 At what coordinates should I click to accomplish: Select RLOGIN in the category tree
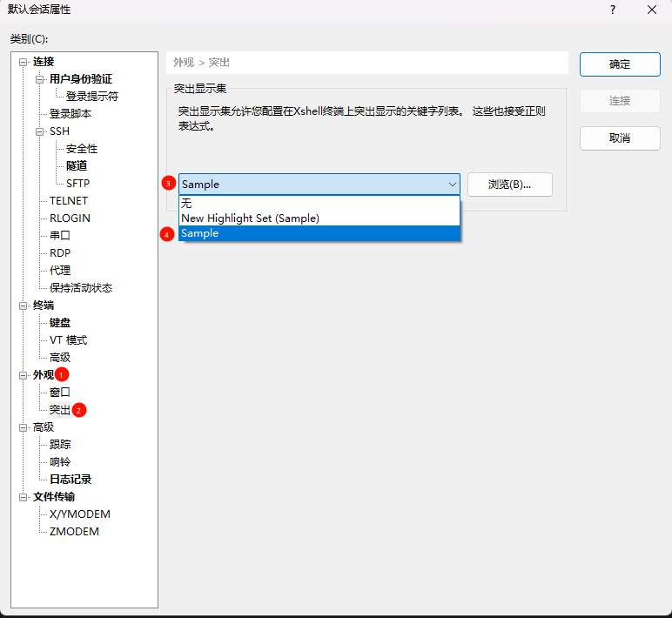pos(70,218)
